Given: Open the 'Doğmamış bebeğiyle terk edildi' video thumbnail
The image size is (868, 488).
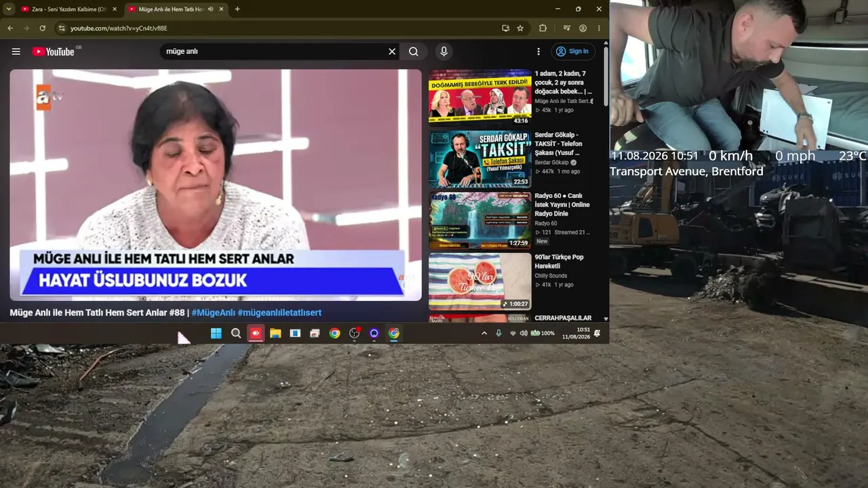Looking at the screenshot, I should click(480, 98).
